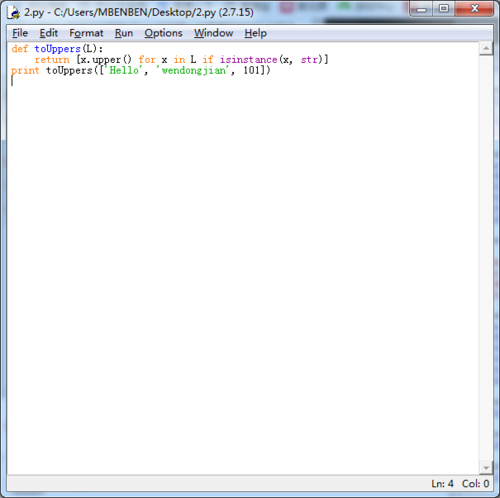Viewport: 500px width, 498px height.
Task: Open the Run menu
Action: point(124,33)
